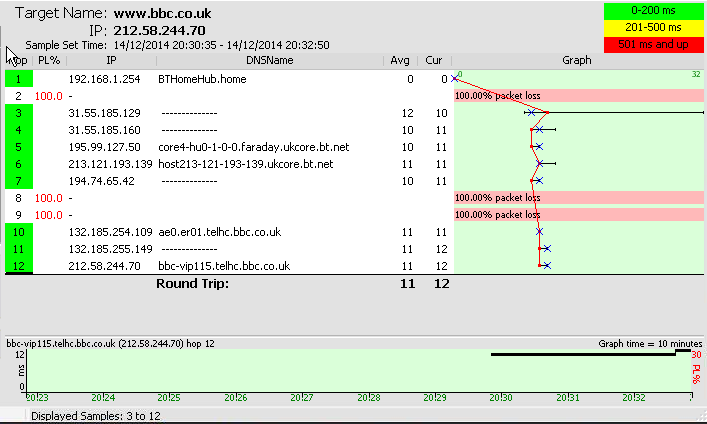
Task: Click core4-hu0-1-0-0.faraday.ukcore.bt.net name
Action: (x=253, y=147)
